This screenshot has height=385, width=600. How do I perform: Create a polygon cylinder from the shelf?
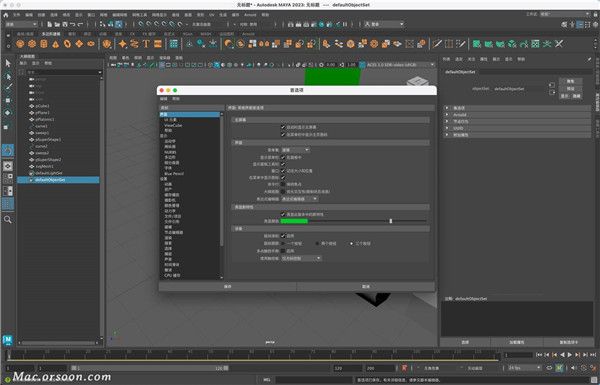(44, 44)
